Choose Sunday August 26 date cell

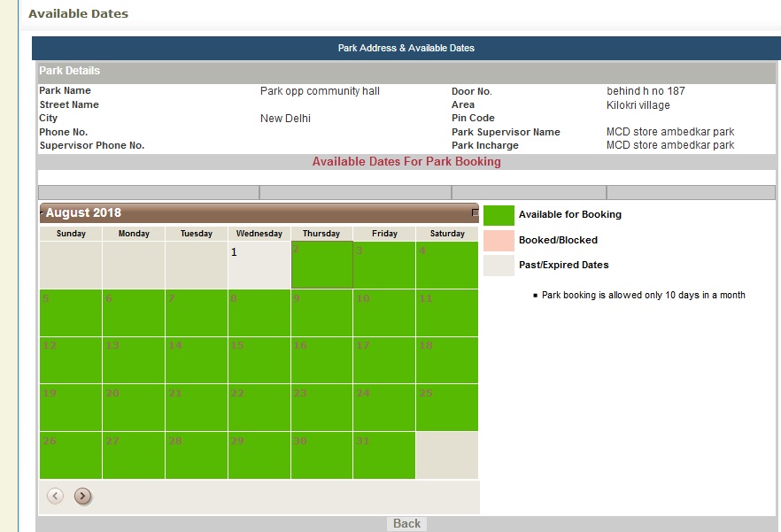[x=71, y=455]
